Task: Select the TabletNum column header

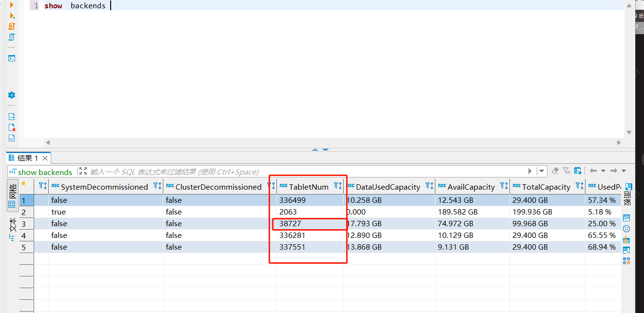Action: click(310, 187)
